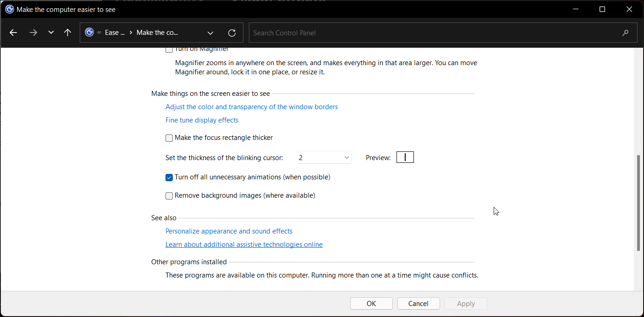Click the Control Panel address bar icon
Image resolution: width=644 pixels, height=317 pixels.
point(89,33)
